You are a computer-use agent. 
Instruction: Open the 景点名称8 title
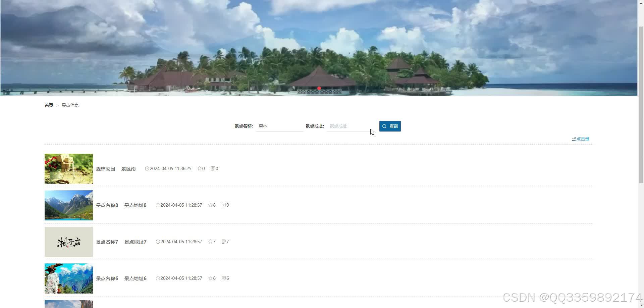107,205
